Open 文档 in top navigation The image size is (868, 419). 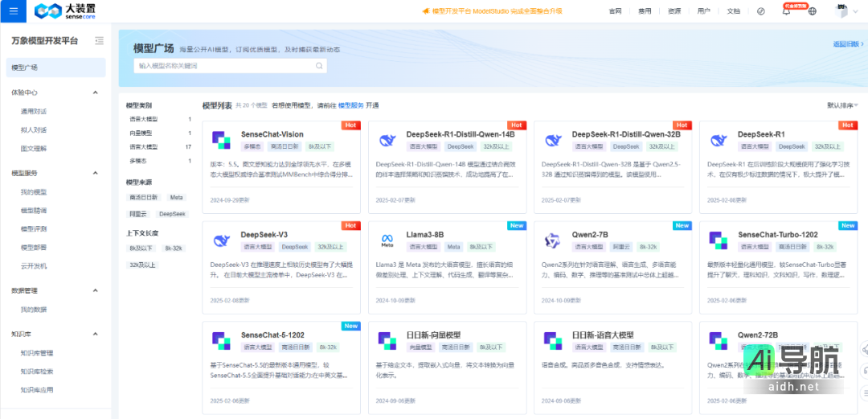coord(733,11)
